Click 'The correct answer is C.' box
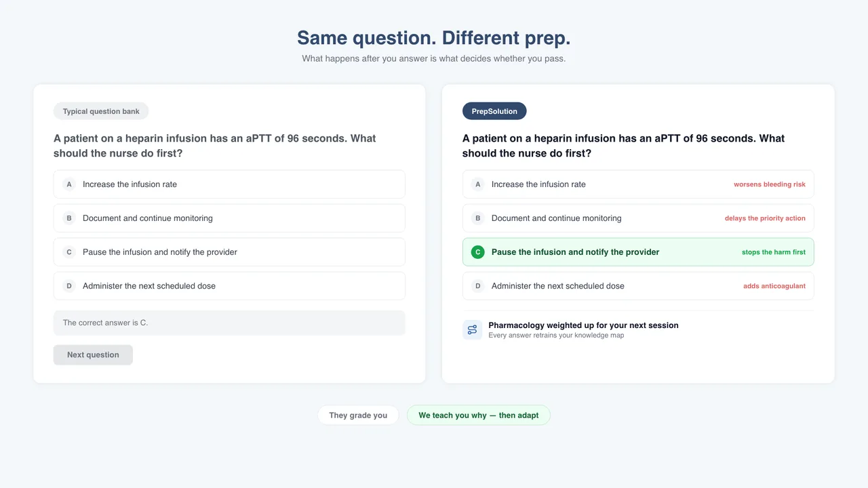868x488 pixels. (229, 323)
